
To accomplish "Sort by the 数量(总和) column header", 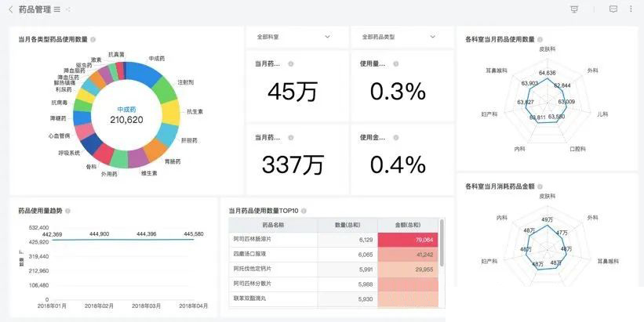I will tap(347, 225).
